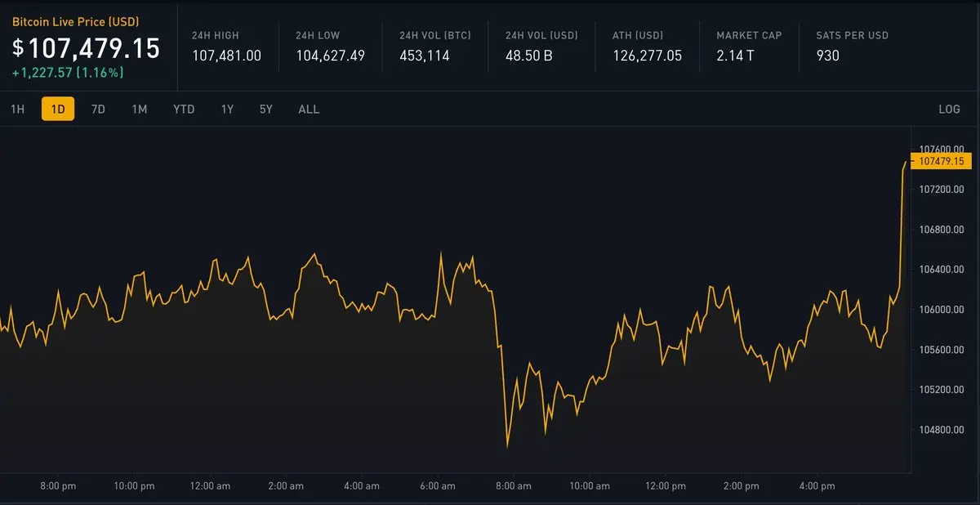This screenshot has height=505, width=980.
Task: Click the 105200.00 y-axis label
Action: click(x=942, y=389)
